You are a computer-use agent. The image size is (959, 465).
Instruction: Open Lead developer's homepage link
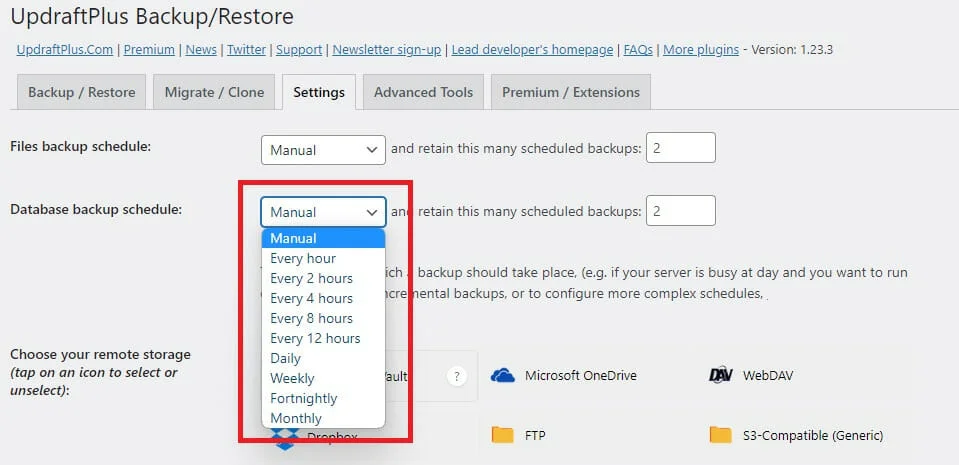click(x=532, y=50)
